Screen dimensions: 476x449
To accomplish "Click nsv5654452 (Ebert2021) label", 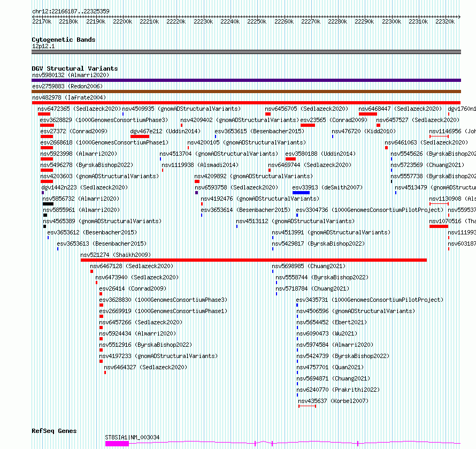I will (332, 322).
